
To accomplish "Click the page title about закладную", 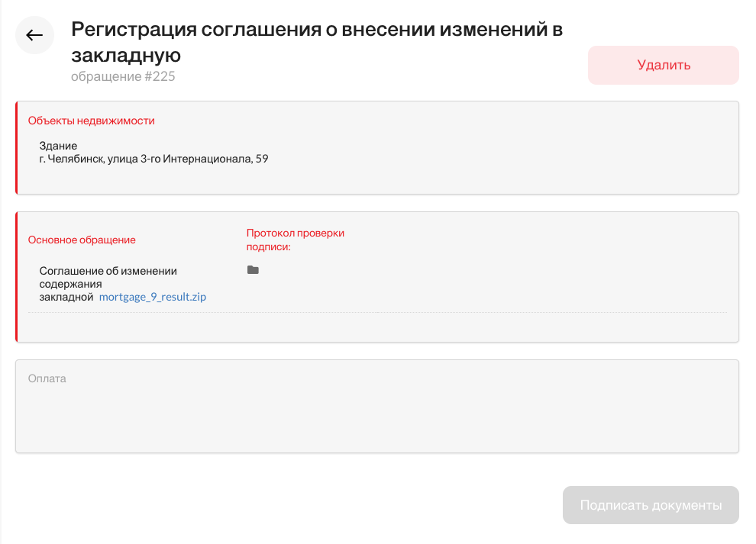I will click(317, 42).
